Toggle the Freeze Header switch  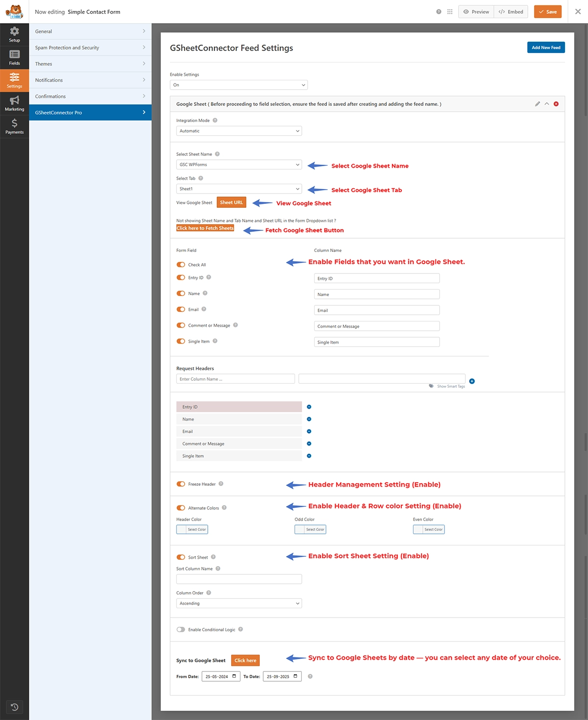pyautogui.click(x=181, y=484)
